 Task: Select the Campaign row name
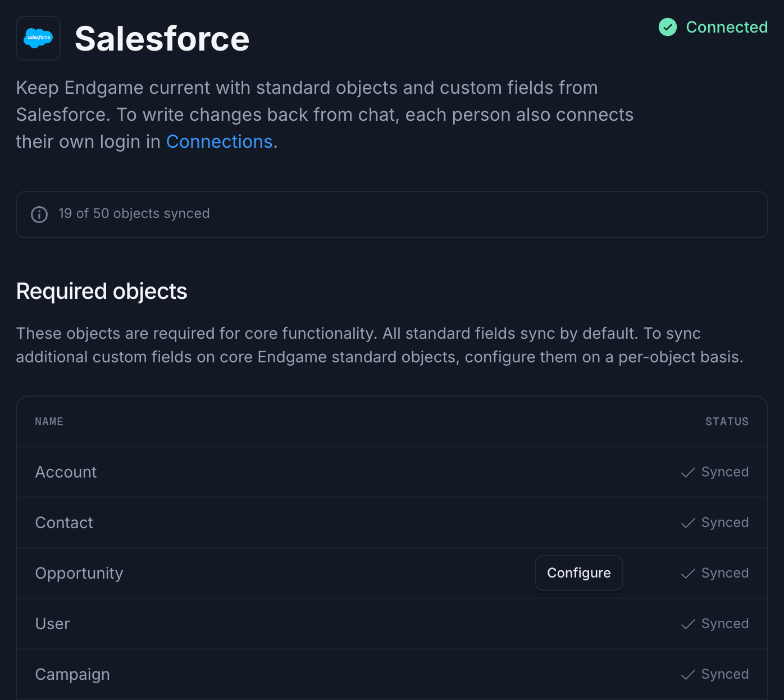(72, 674)
